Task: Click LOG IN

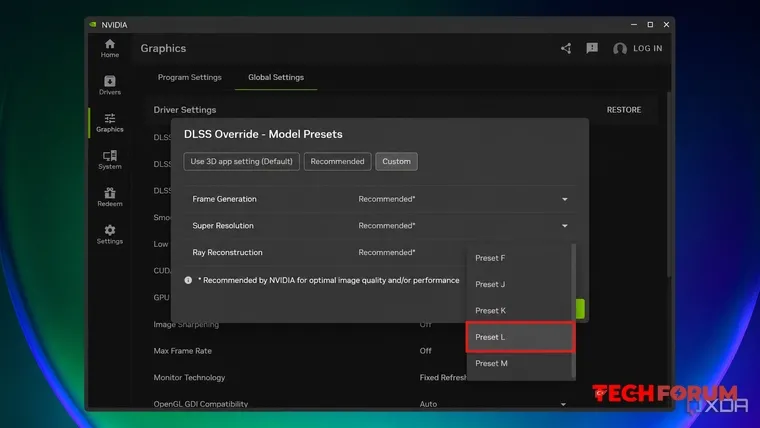Action: point(648,48)
